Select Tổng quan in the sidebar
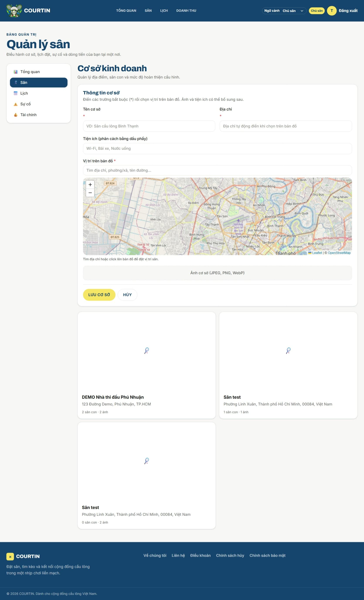Viewport: 364px width, 600px height. 39,72
